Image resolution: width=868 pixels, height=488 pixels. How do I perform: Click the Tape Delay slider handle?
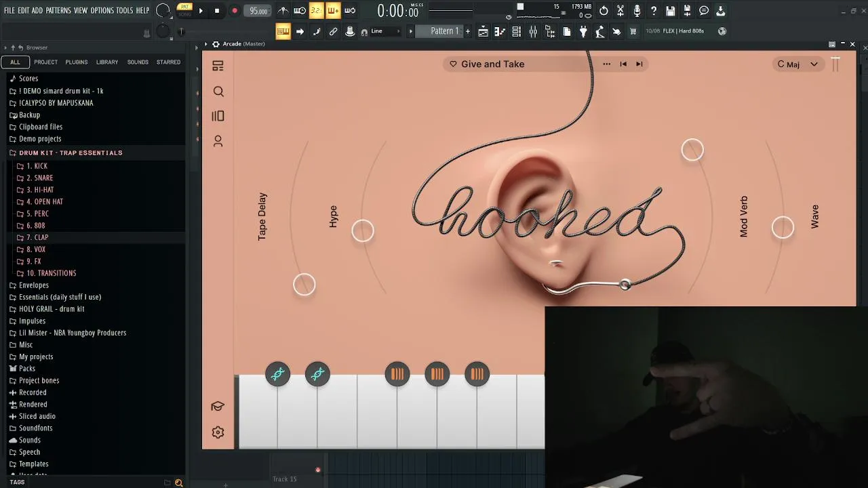click(x=304, y=285)
